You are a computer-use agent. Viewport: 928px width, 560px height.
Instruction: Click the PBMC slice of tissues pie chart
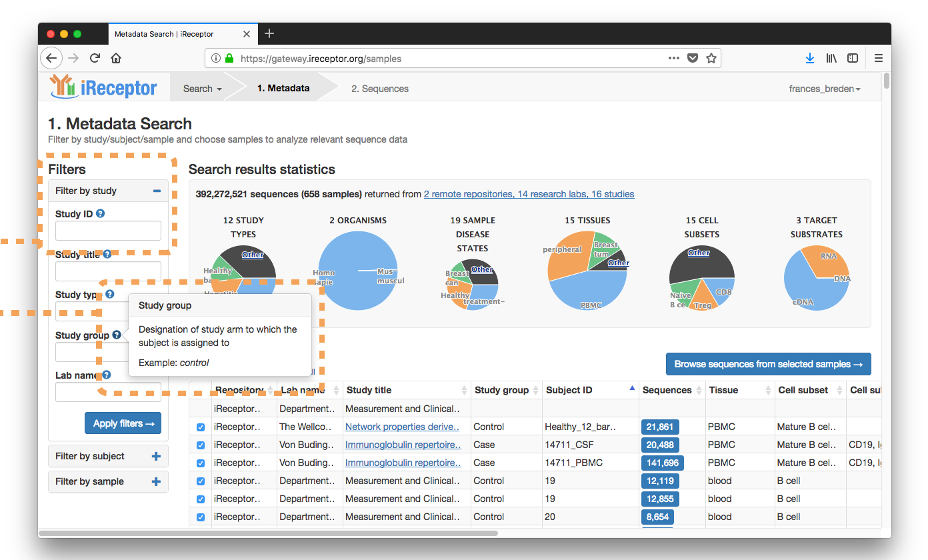587,290
